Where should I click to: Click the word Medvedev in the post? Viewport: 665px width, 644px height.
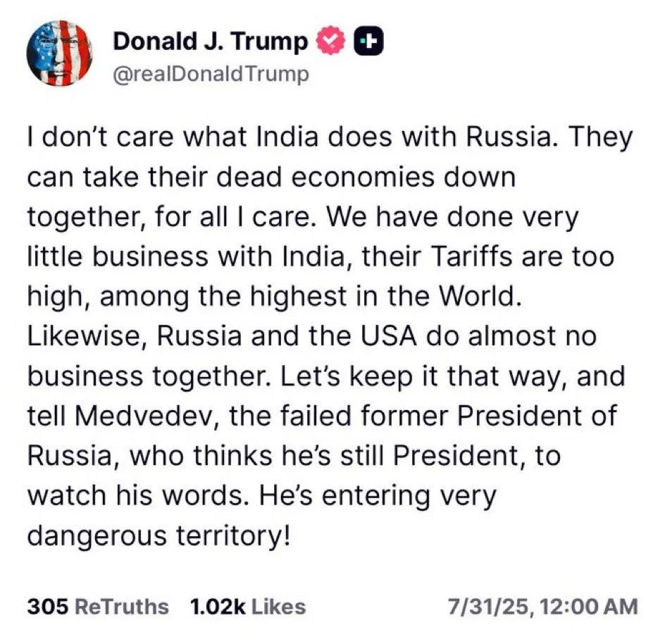pos(147,415)
